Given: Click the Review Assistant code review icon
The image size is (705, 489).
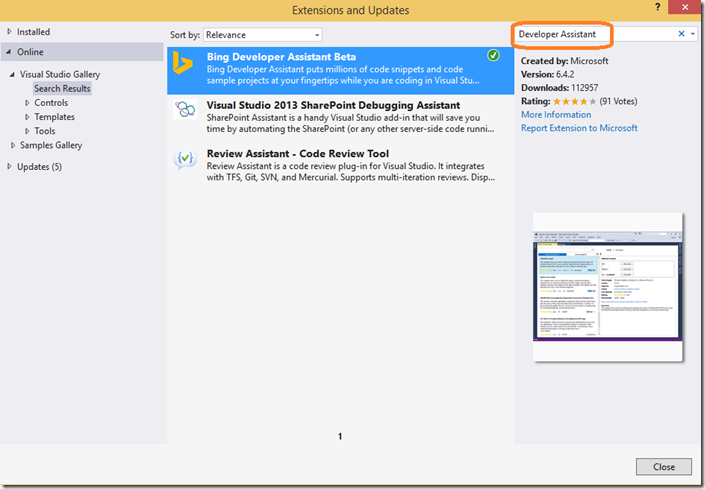Looking at the screenshot, I should pyautogui.click(x=185, y=159).
